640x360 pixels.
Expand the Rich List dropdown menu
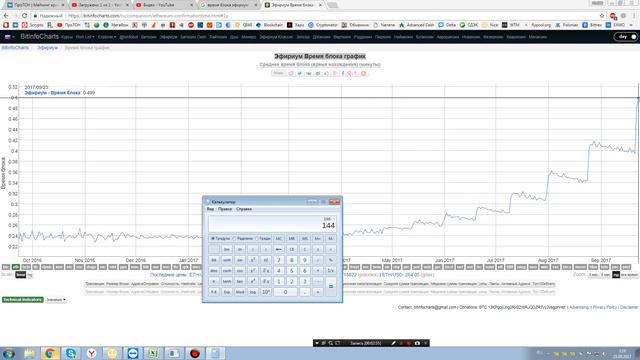pyautogui.click(x=85, y=37)
